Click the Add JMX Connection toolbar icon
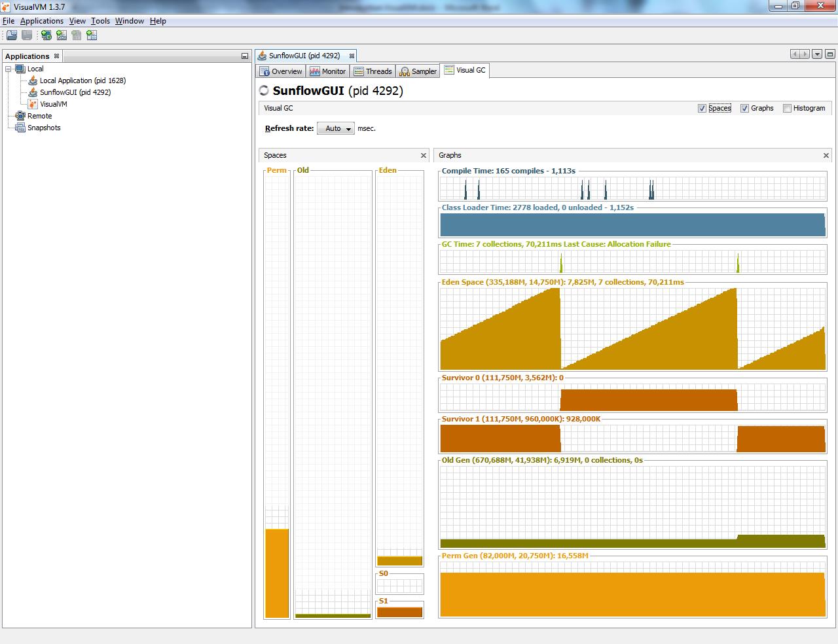 pos(62,35)
